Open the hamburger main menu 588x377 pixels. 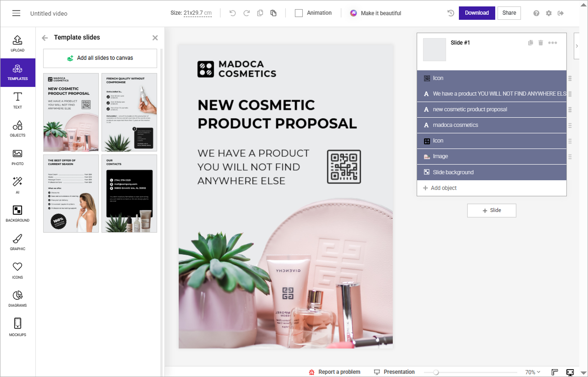click(x=17, y=13)
